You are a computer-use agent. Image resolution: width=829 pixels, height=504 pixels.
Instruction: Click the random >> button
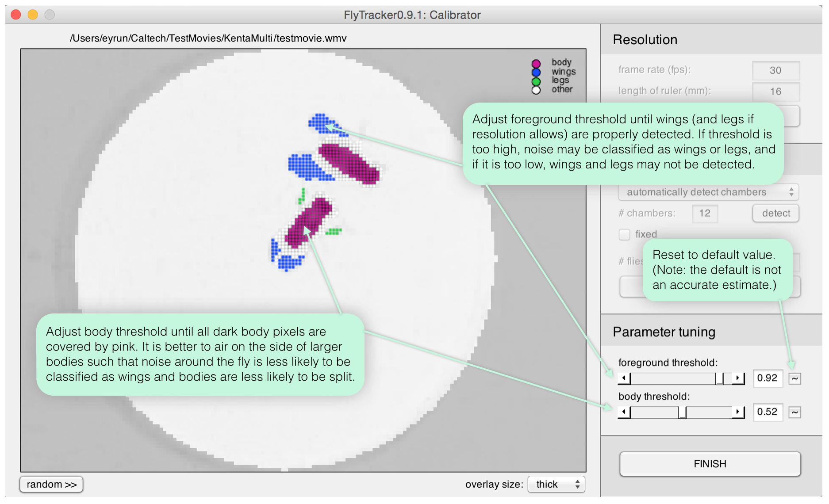tap(51, 485)
